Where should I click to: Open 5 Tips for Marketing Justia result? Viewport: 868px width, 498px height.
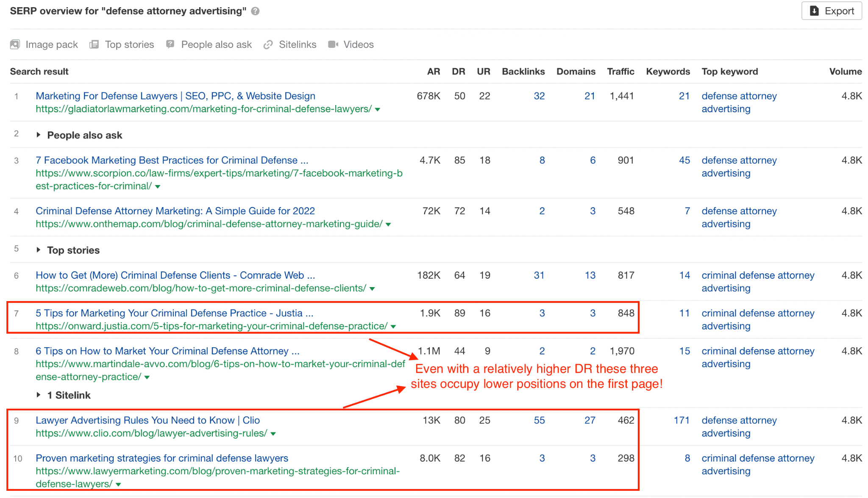pos(175,313)
